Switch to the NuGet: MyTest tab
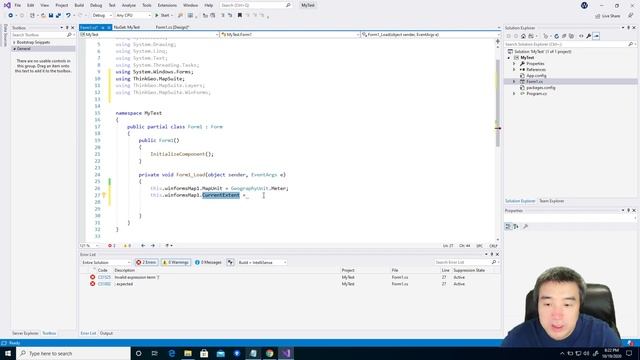 pyautogui.click(x=127, y=27)
